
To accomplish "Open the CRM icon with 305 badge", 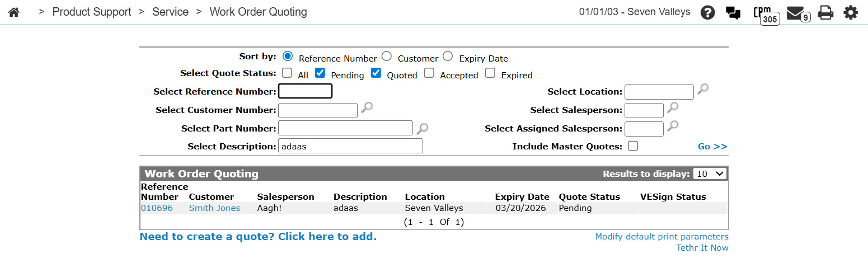I will tap(763, 13).
